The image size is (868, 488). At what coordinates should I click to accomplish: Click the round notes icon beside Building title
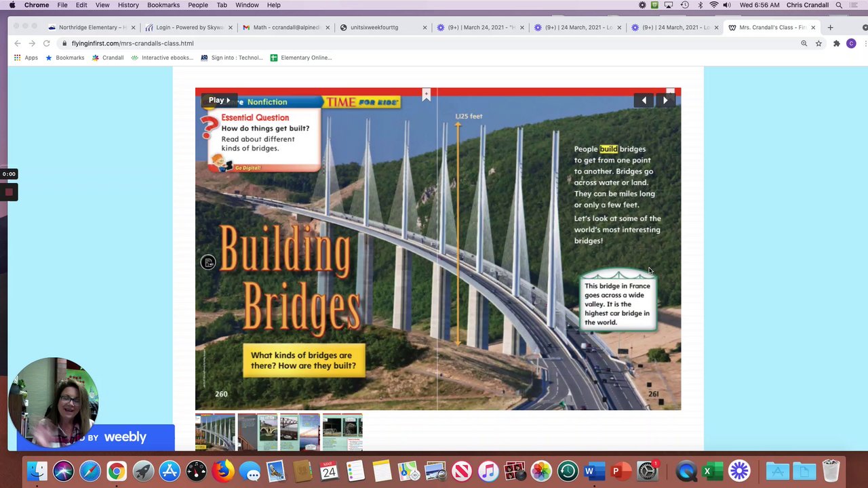pyautogui.click(x=208, y=262)
